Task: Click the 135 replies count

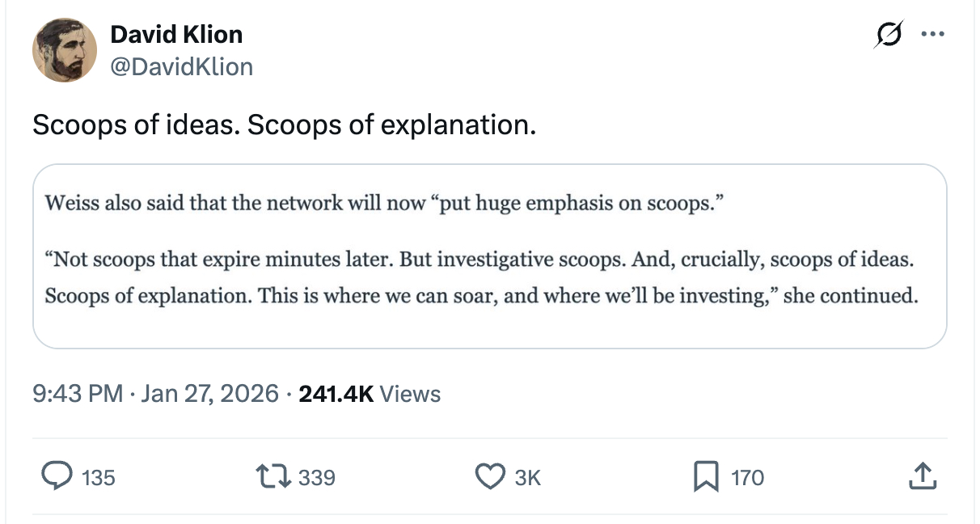Action: [99, 478]
